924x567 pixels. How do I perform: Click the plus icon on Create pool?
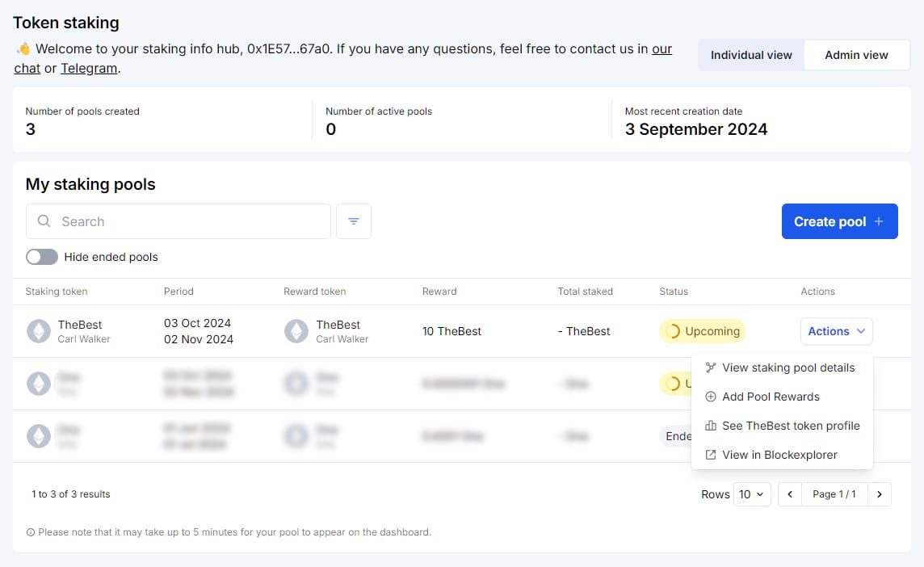tap(879, 221)
